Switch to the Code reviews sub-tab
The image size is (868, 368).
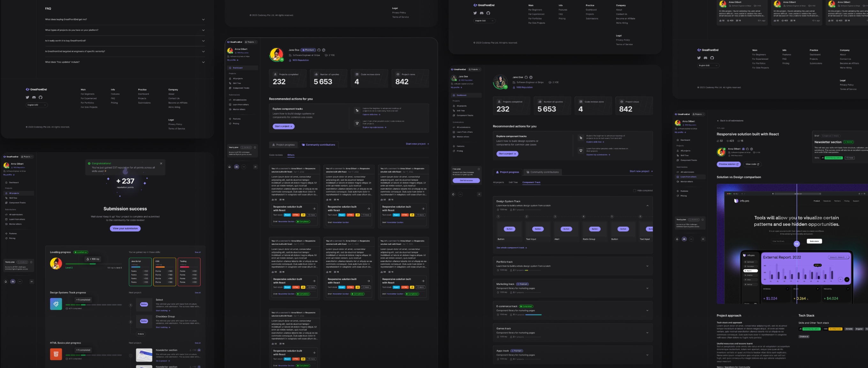(x=276, y=155)
